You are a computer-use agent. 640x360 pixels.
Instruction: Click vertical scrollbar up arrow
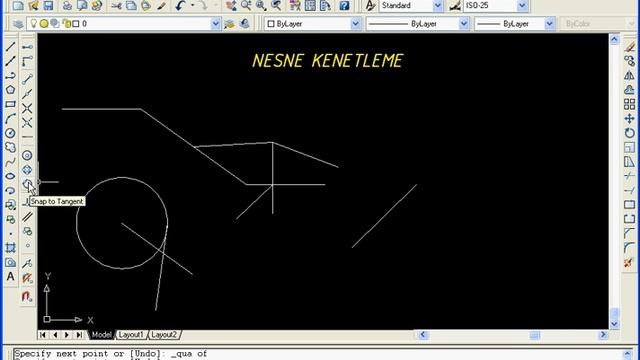coord(614,39)
